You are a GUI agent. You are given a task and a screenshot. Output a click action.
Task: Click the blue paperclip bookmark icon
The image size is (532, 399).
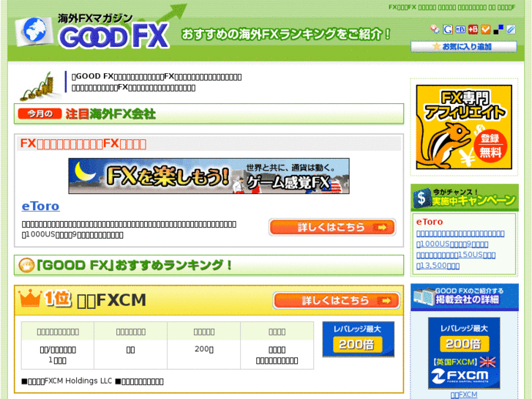click(511, 29)
